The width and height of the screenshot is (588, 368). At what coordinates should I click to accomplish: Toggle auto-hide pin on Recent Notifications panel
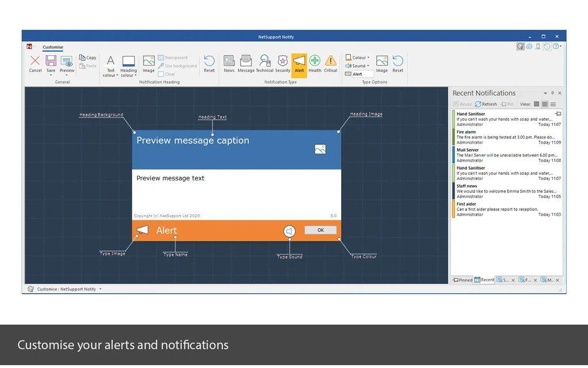tap(552, 93)
